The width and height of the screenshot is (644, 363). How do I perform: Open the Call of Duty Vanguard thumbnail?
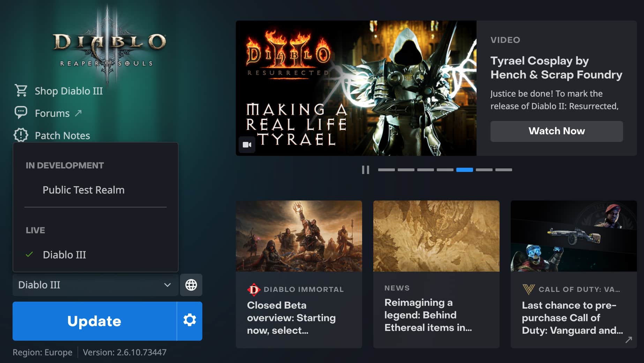tap(574, 236)
